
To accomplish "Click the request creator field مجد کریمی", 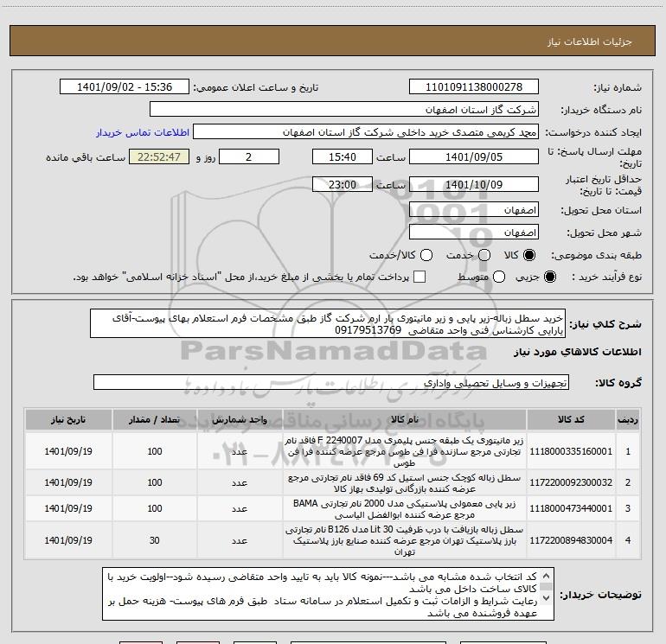I will pyautogui.click(x=366, y=132).
